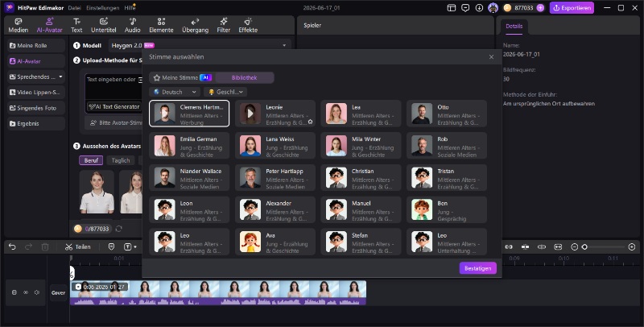This screenshot has width=644, height=327.
Task: Open the Datei menu
Action: point(74,8)
